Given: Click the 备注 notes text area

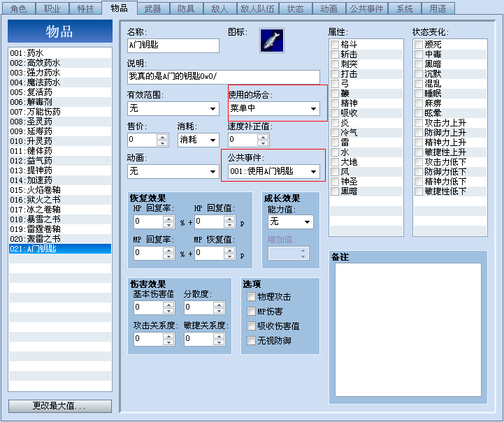Looking at the screenshot, I should tap(408, 330).
